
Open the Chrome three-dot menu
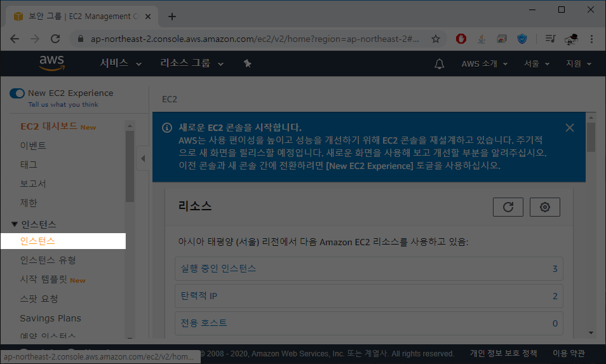(x=591, y=39)
